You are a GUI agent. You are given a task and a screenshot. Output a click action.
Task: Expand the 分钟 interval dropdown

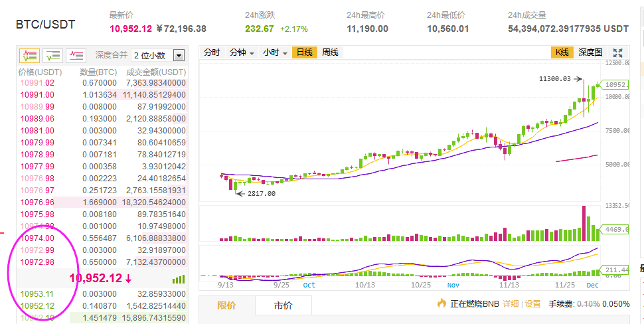tap(242, 52)
